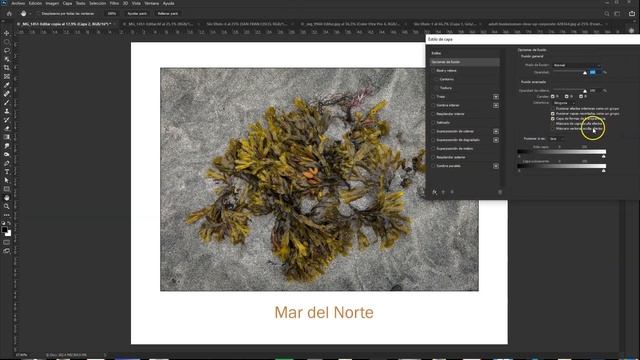This screenshot has height=360, width=640.
Task: Click the fx icon in Layer Style dialog
Action: click(x=434, y=192)
